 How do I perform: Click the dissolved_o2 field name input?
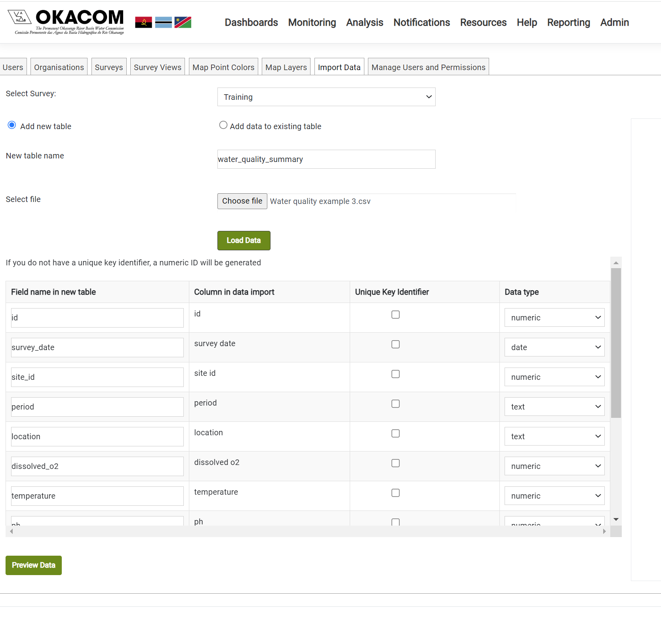click(x=97, y=466)
